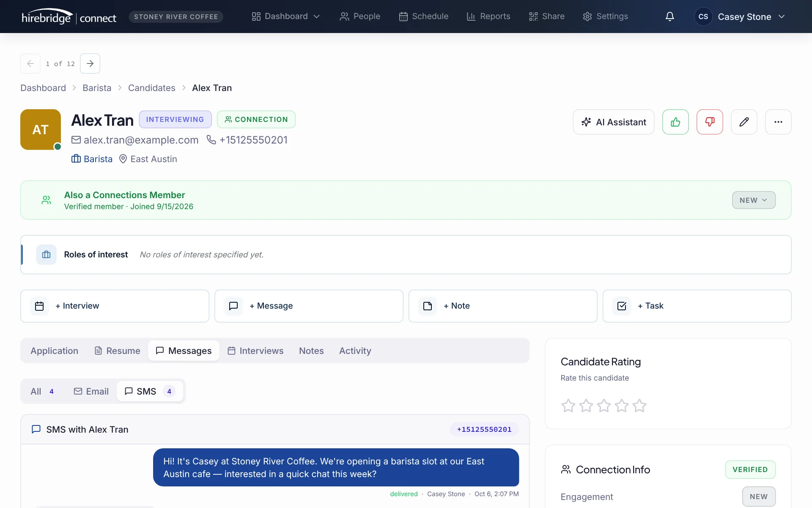Click the Barista breadcrumb link
Screen dimensions: 812x508
coord(97,88)
